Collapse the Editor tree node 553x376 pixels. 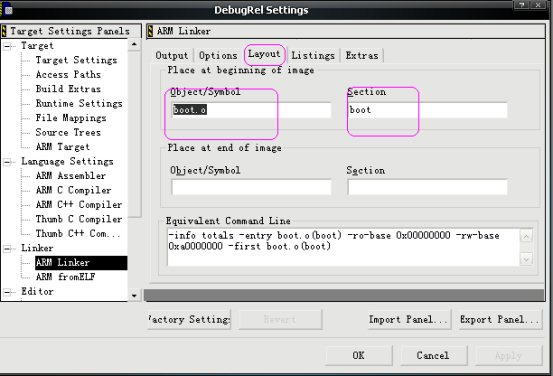tap(7, 292)
